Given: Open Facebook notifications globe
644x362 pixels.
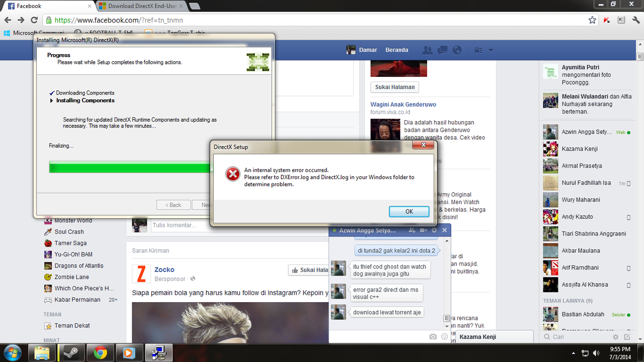Looking at the screenshot, I should tap(457, 50).
